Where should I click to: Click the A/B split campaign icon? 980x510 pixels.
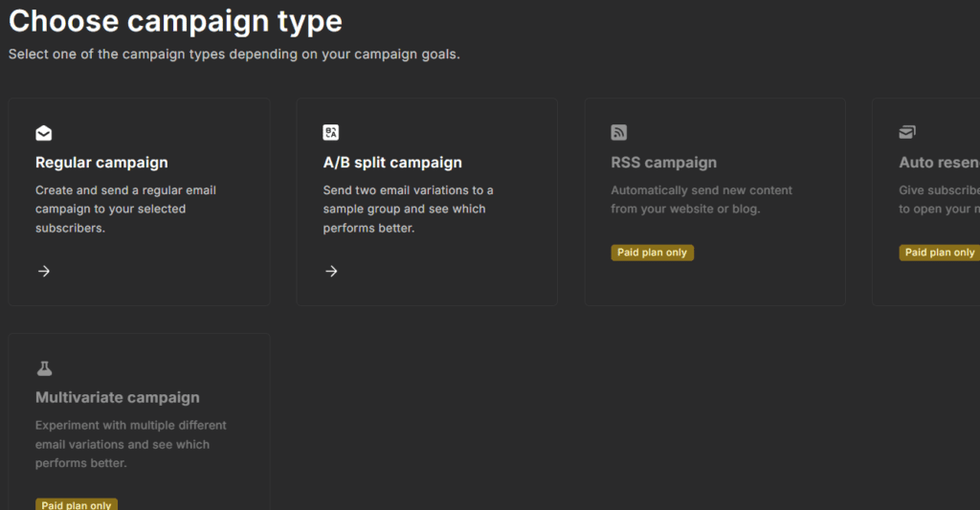[x=331, y=133]
